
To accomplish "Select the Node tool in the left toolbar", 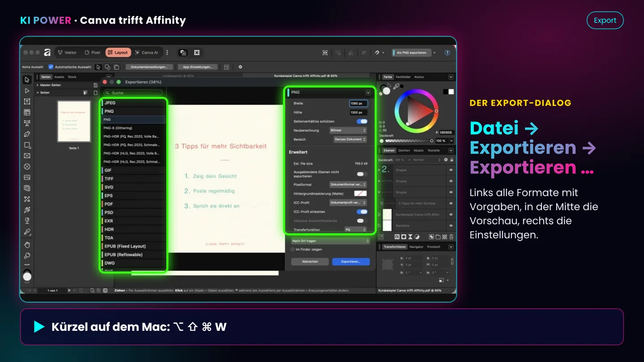I will click(x=27, y=91).
